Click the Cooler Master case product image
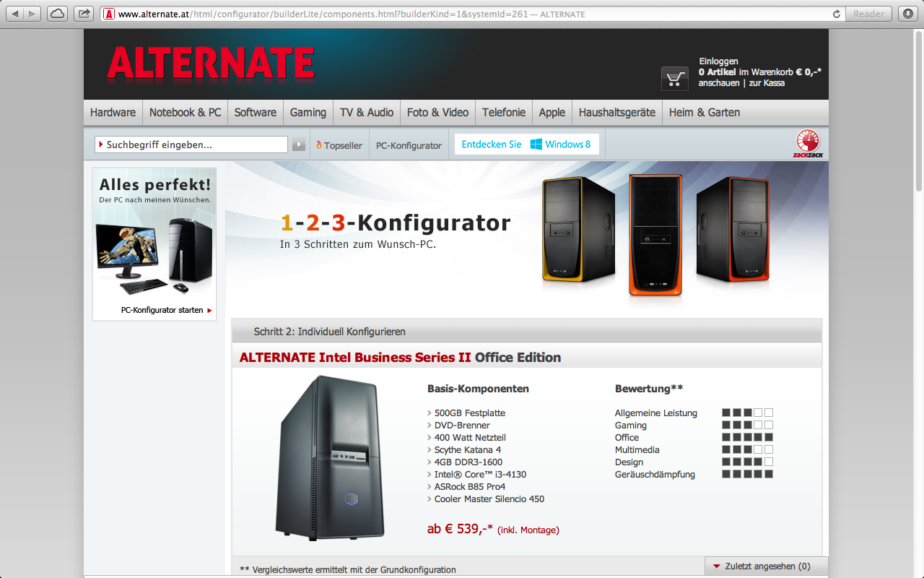Image resolution: width=924 pixels, height=578 pixels. click(328, 459)
